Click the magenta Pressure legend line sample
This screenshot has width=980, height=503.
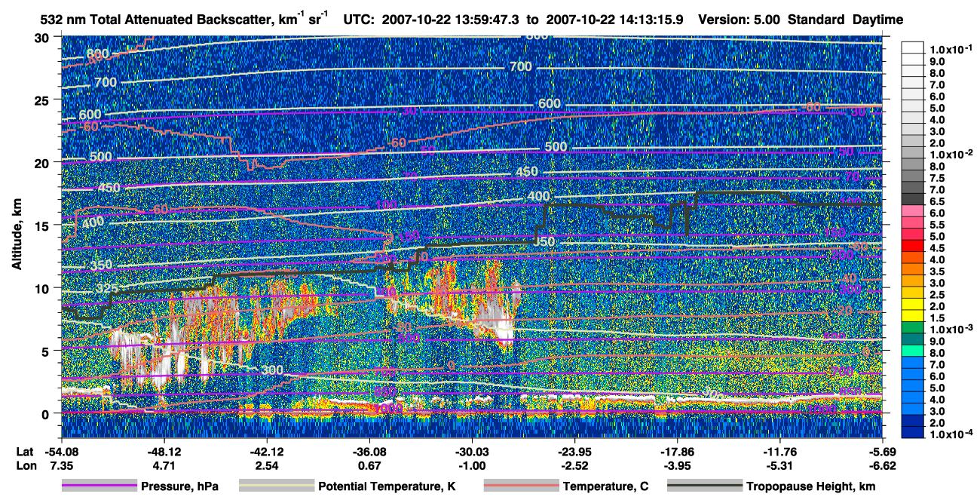pyautogui.click(x=100, y=486)
